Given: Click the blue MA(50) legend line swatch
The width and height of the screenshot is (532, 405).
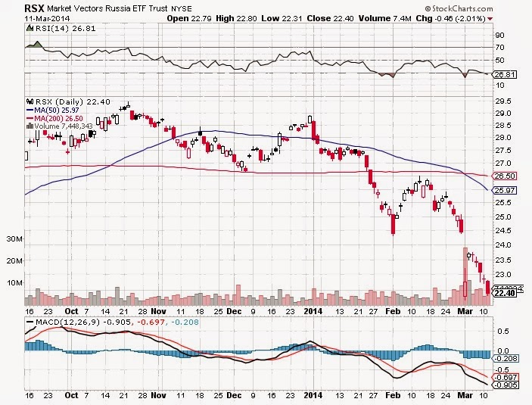Looking at the screenshot, I should 30,110.
